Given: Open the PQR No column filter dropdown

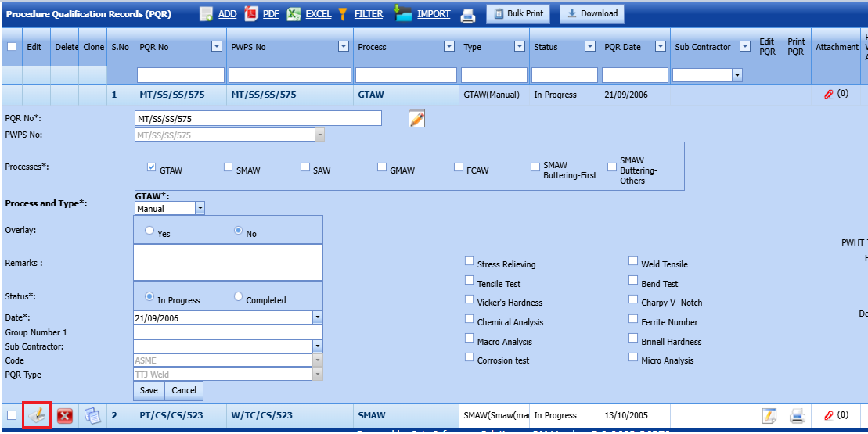Looking at the screenshot, I should [217, 46].
